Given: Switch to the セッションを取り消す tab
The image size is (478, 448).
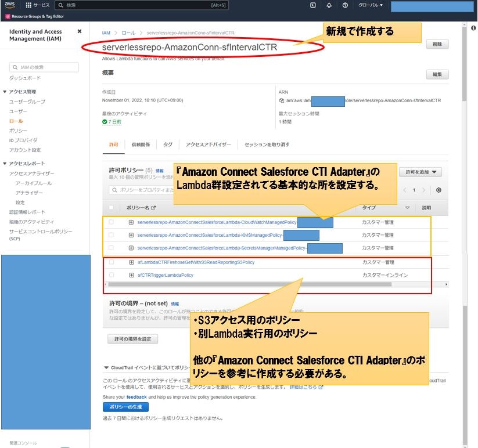Looking at the screenshot, I should [267, 144].
